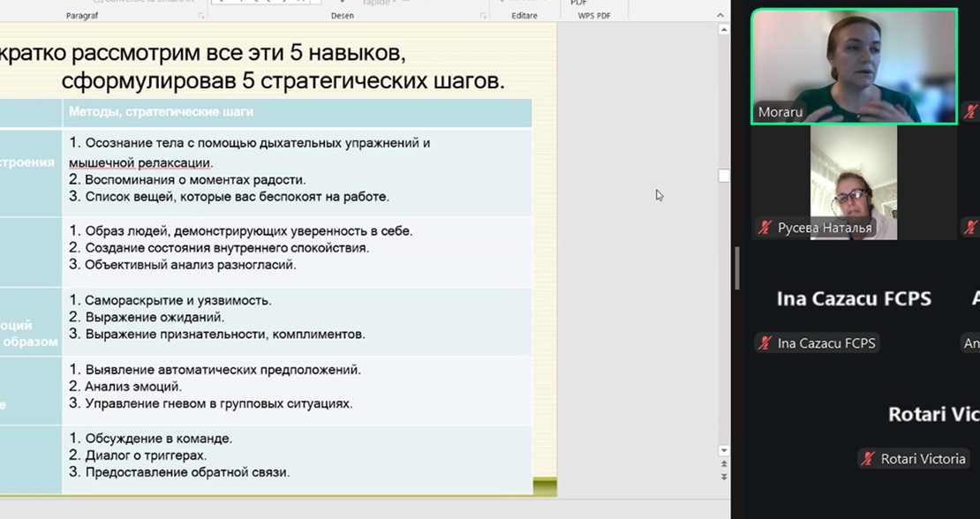
Task: Click table header Методы, стратегические шаги
Action: (162, 112)
